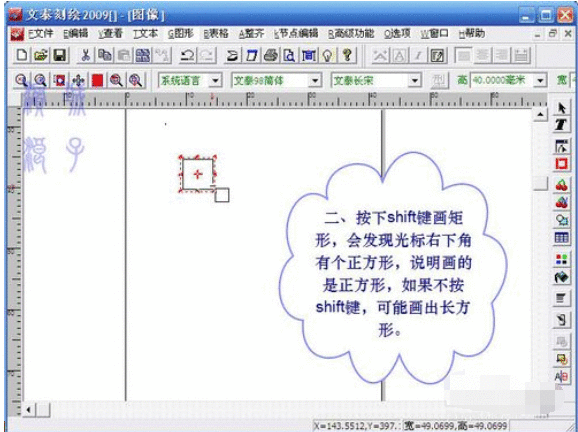Expand the 文泰长宋 font style dropdown
578x432 pixels.
click(415, 80)
